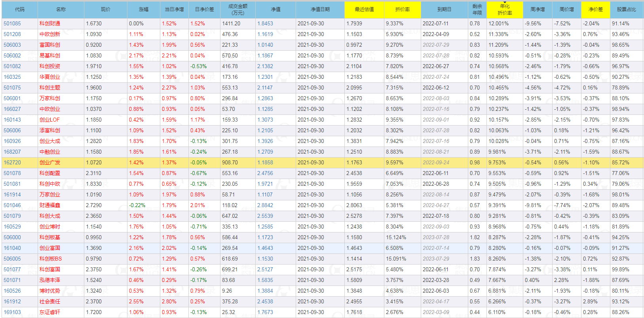Open the 华夏创业 fund name link
The image size is (644, 318).
pyautogui.click(x=50, y=77)
